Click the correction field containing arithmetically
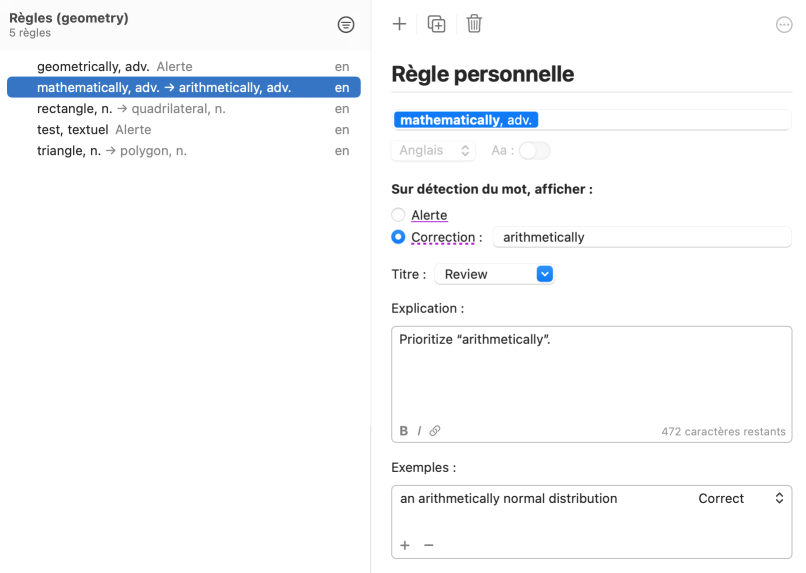The width and height of the screenshot is (806, 573). pyautogui.click(x=640, y=237)
